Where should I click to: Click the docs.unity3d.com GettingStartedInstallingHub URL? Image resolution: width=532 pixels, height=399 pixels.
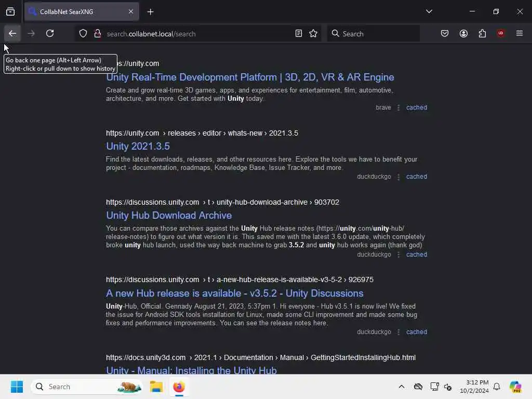coord(261,357)
